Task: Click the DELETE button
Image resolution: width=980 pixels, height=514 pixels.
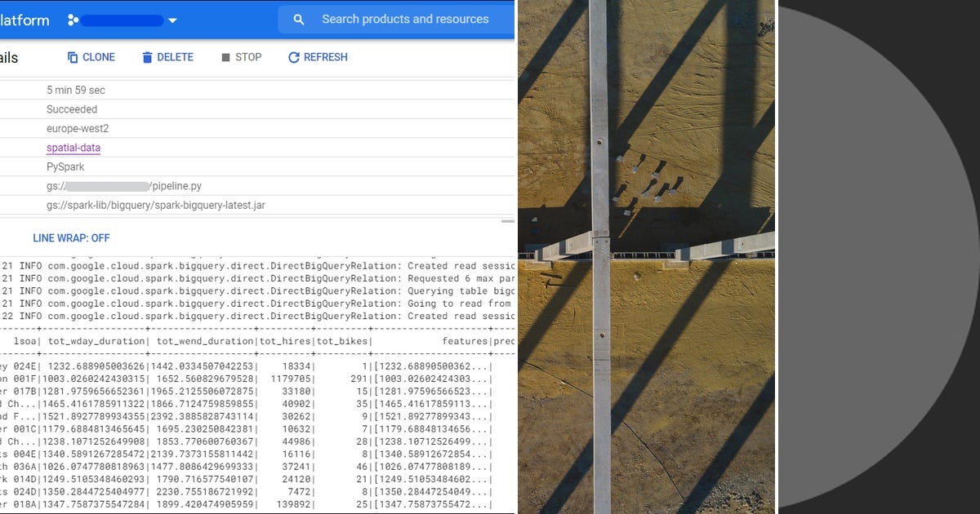Action: pos(167,57)
